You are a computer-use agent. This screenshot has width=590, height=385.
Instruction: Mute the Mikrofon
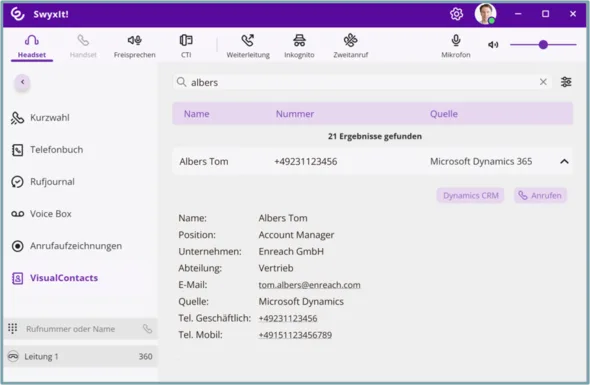(x=456, y=46)
